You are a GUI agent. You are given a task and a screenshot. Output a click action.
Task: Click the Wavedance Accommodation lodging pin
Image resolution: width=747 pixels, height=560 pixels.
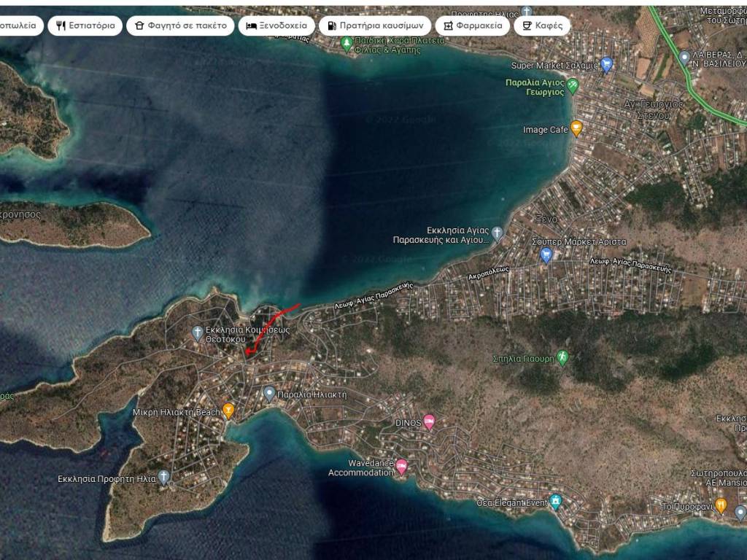point(401,467)
